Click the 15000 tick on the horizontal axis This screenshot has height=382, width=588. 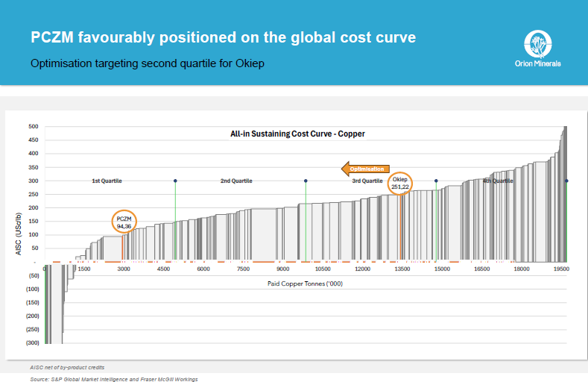click(442, 269)
